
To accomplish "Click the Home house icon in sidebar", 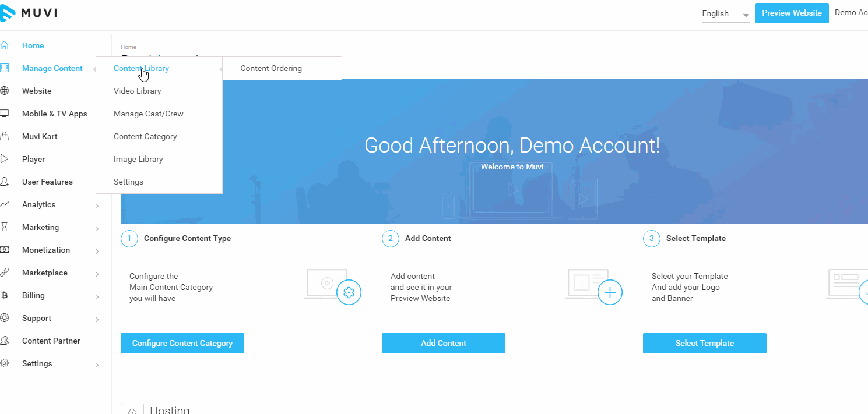I will pyautogui.click(x=5, y=45).
